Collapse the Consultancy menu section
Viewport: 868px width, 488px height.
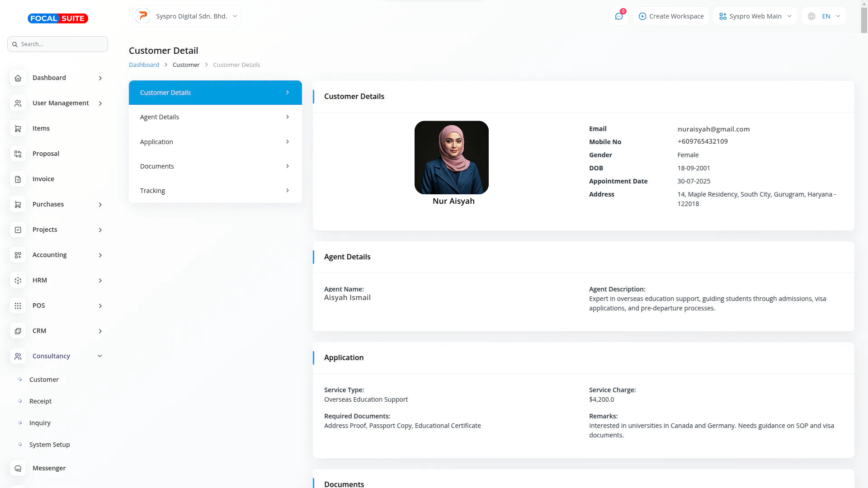(x=100, y=356)
